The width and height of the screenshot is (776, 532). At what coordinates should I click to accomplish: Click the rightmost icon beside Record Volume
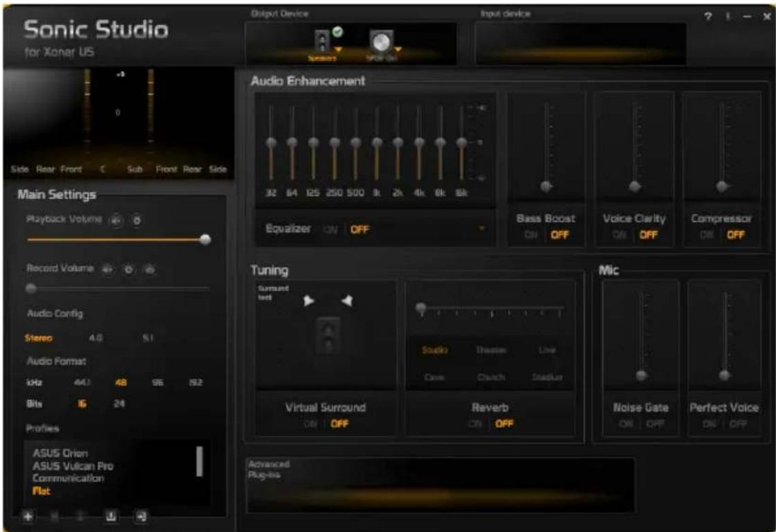pyautogui.click(x=150, y=269)
